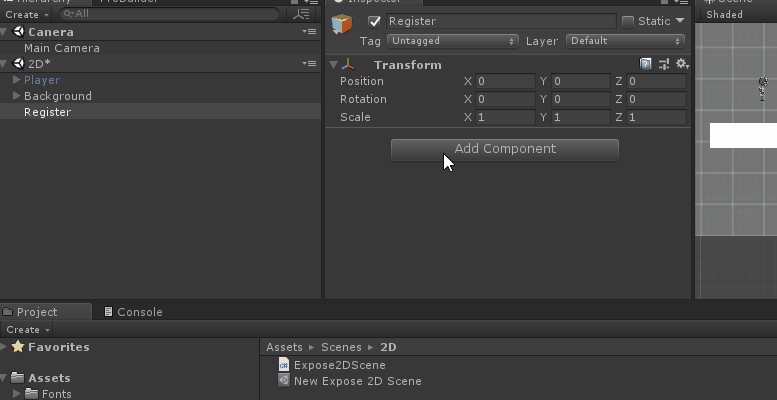
Task: Select the Player object row
Action: tap(161, 80)
